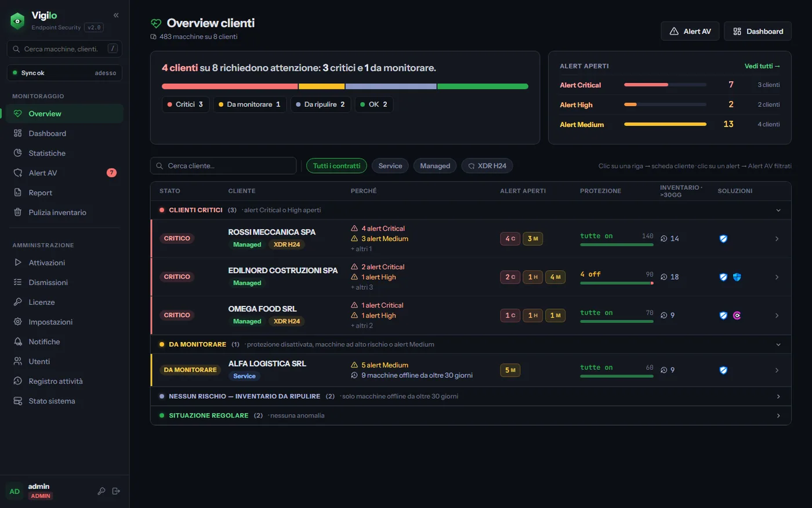Image resolution: width=812 pixels, height=508 pixels.
Task: Select the XDR H24 contract filter
Action: [x=487, y=166]
